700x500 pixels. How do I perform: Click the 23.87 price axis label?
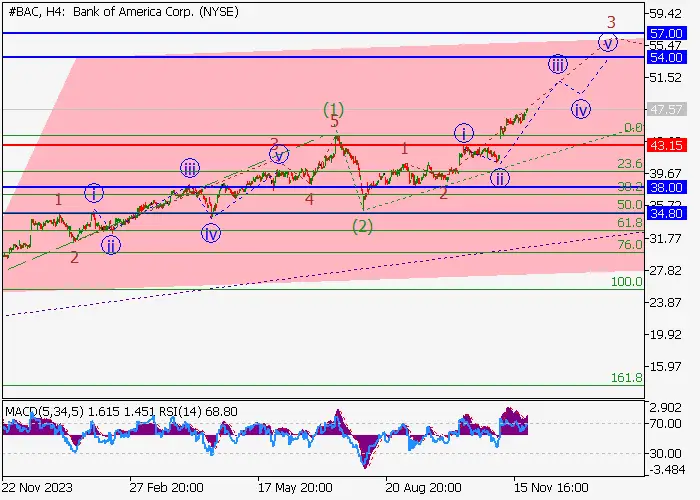click(x=665, y=303)
